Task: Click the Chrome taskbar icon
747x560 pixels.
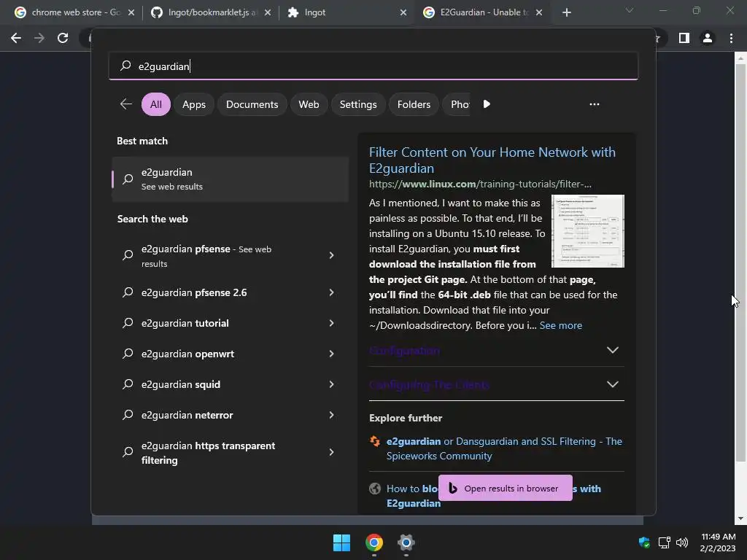Action: coord(374,542)
